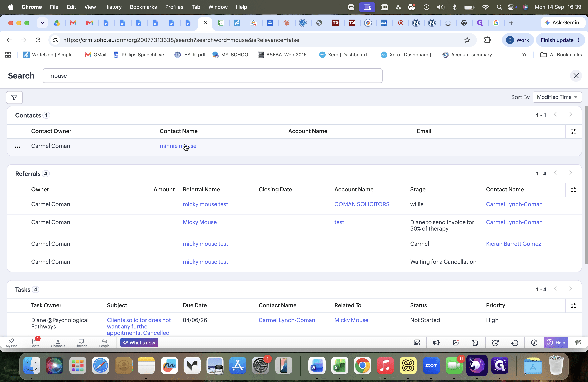Screen dimensions: 588x382
Task: Open Tasks column settings icon
Action: click(573, 306)
